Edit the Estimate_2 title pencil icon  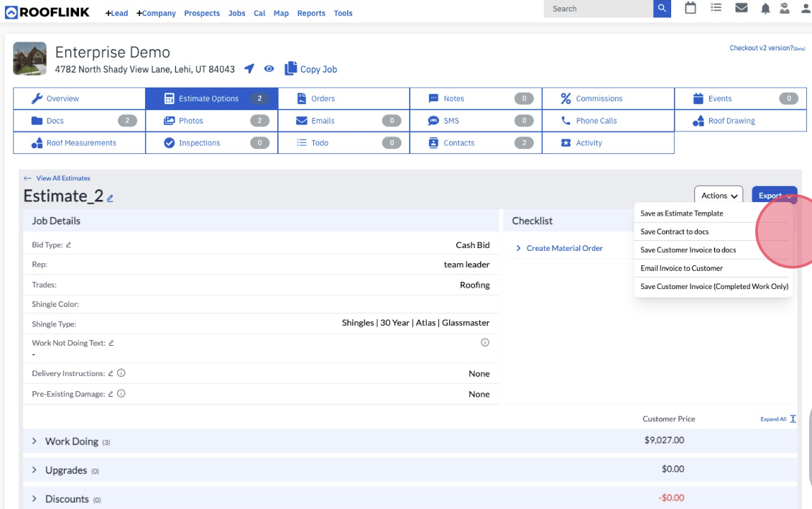pyautogui.click(x=111, y=198)
